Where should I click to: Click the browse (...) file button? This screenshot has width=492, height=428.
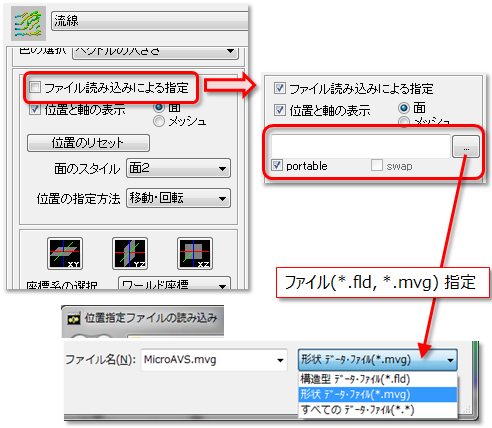pyautogui.click(x=466, y=147)
